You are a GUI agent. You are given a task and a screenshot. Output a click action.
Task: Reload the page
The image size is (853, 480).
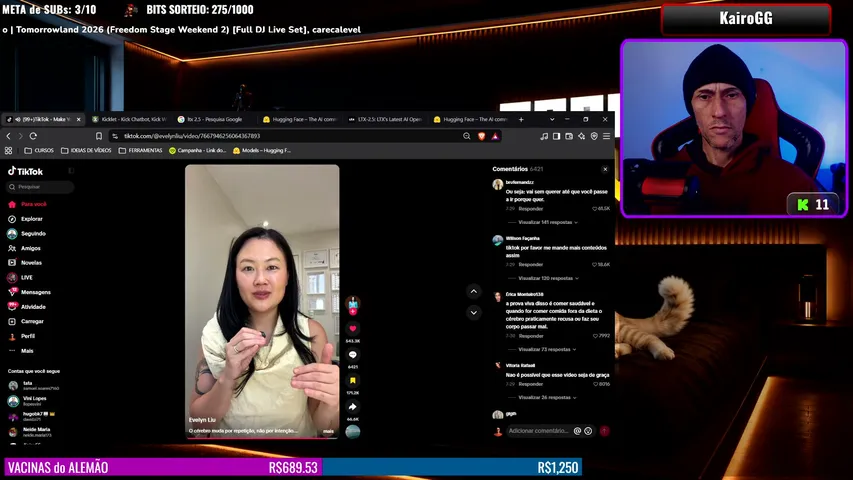(33, 136)
